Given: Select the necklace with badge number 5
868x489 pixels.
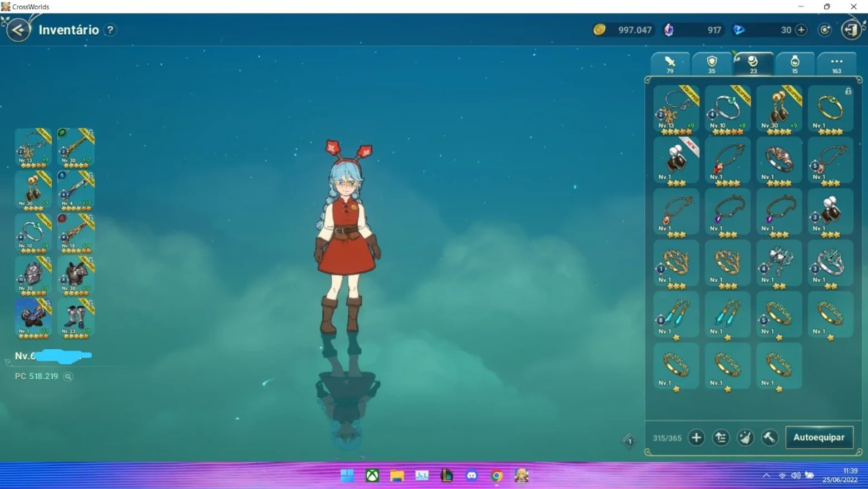Looking at the screenshot, I should 831,162.
